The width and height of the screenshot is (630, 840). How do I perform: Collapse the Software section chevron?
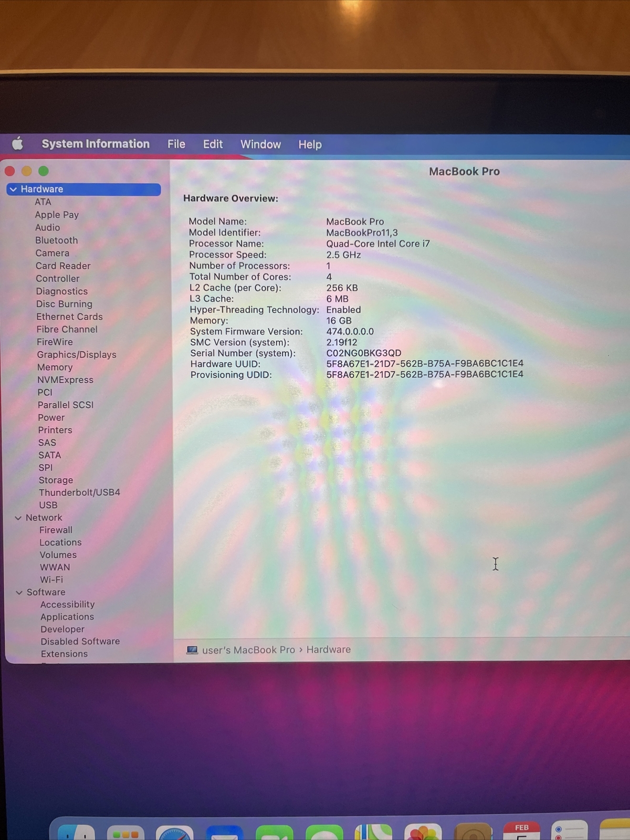19,592
